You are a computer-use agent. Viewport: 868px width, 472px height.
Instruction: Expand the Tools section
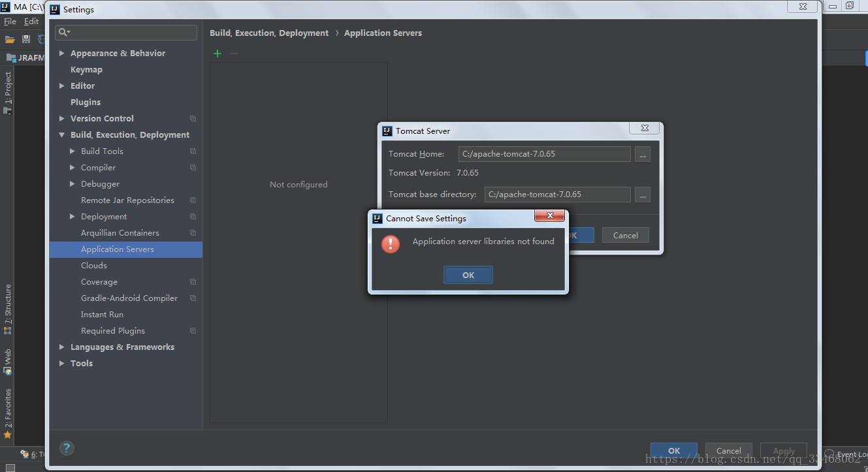61,363
